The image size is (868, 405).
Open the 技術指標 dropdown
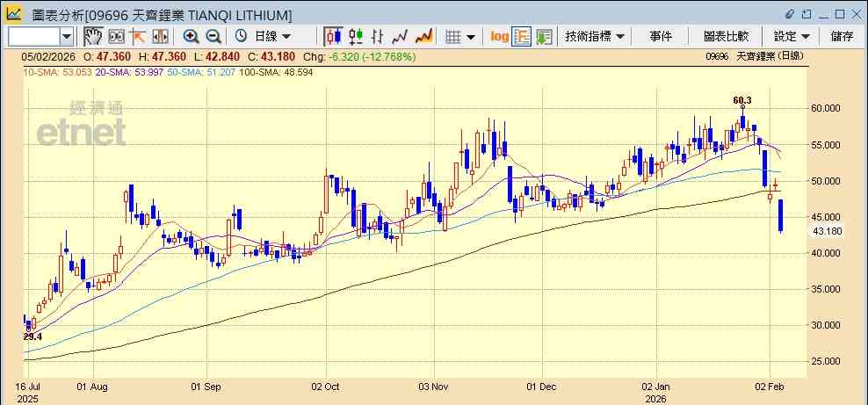594,37
